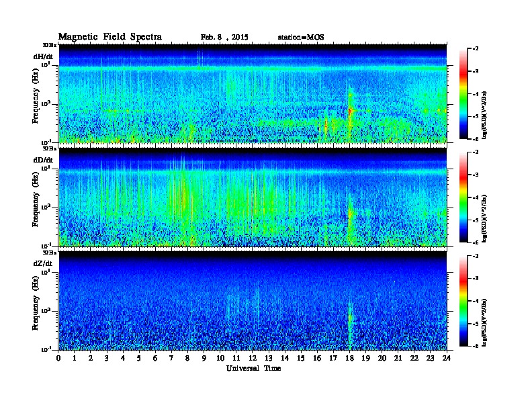Click the hour "10" tick label
The image size is (532, 411).
(x=220, y=359)
